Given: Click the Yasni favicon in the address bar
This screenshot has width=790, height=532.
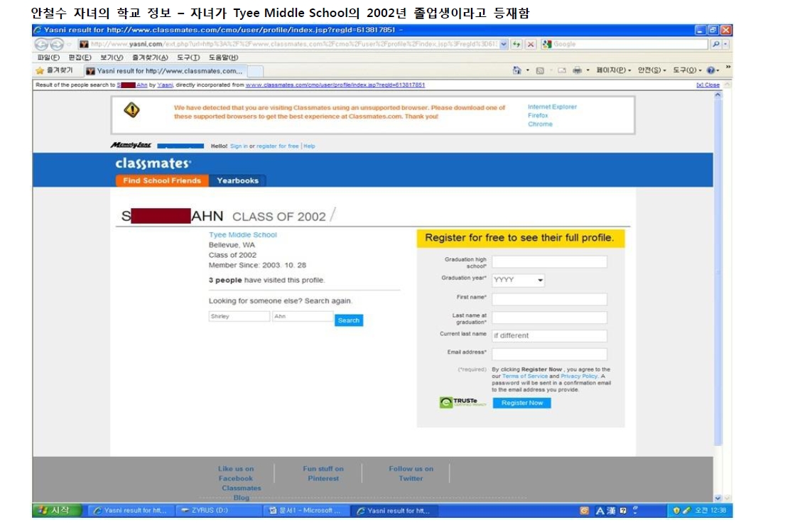Looking at the screenshot, I should [84, 44].
